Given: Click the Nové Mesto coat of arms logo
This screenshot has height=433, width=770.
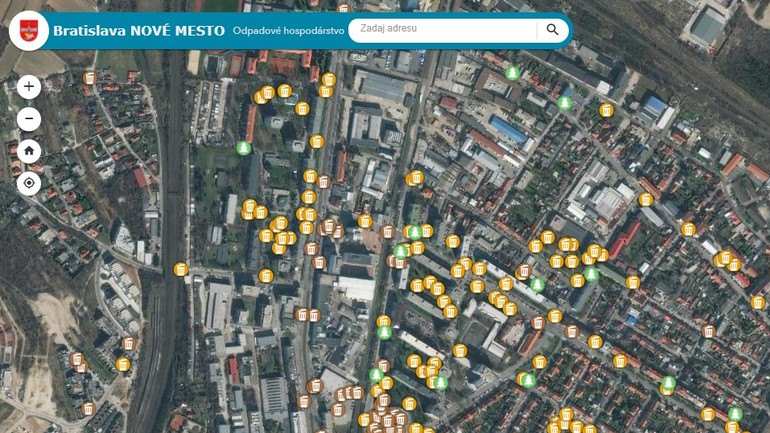Looking at the screenshot, I should 28,30.
